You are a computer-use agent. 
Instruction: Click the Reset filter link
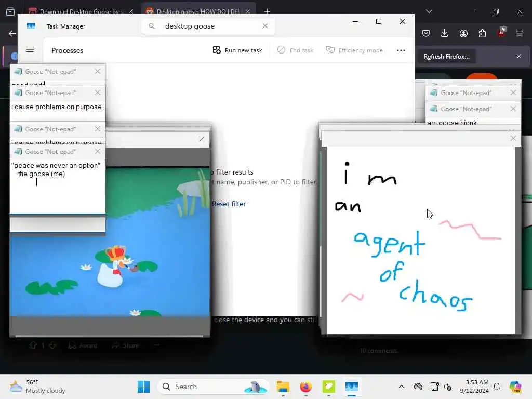coord(229,204)
